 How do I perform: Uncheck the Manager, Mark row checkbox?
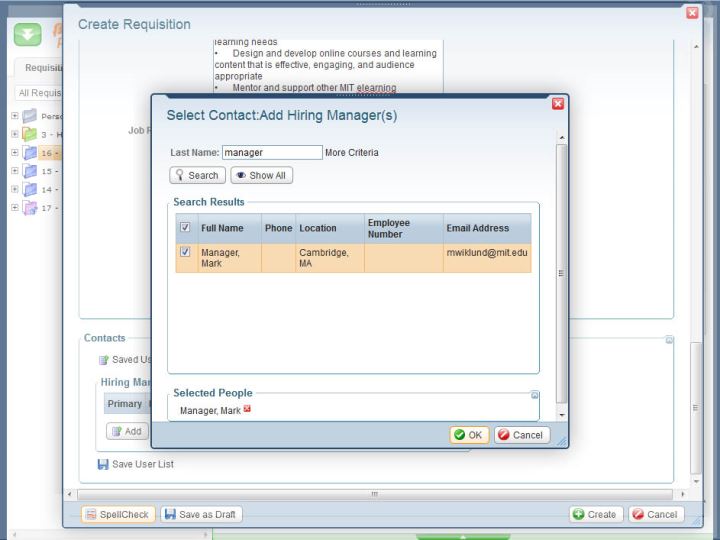click(x=183, y=253)
